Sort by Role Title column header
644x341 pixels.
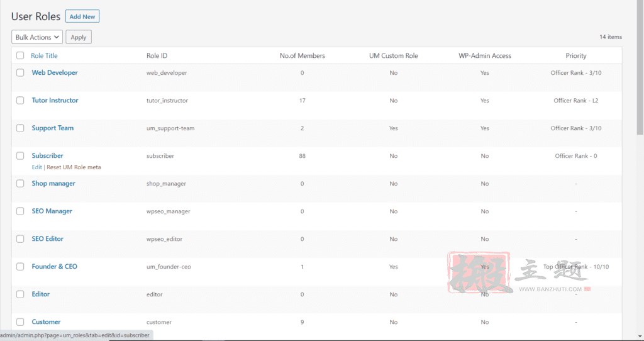44,55
